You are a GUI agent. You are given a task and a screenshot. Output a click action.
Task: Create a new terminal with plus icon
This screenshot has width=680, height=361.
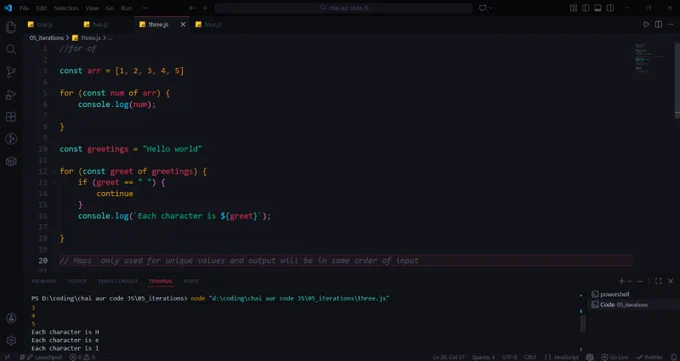coord(621,281)
